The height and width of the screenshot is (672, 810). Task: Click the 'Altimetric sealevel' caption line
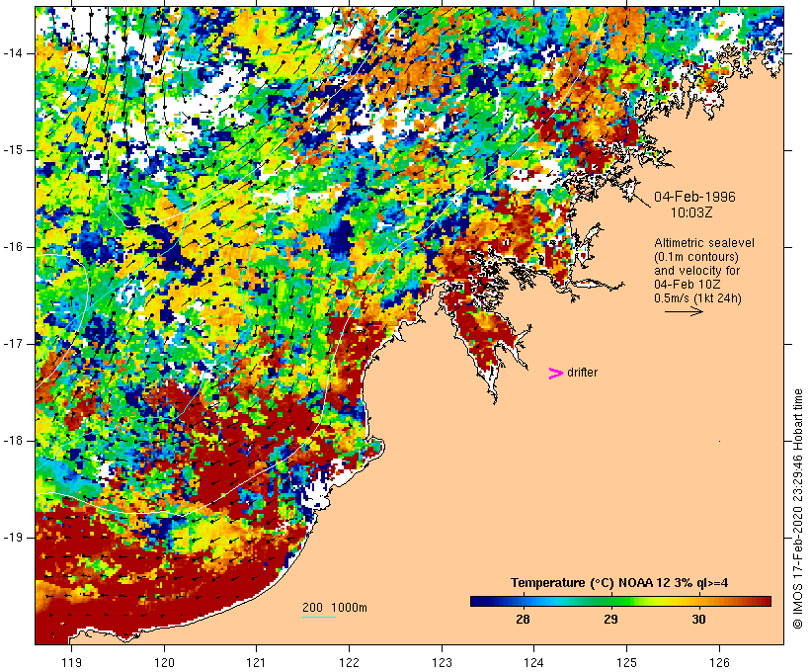(x=704, y=243)
